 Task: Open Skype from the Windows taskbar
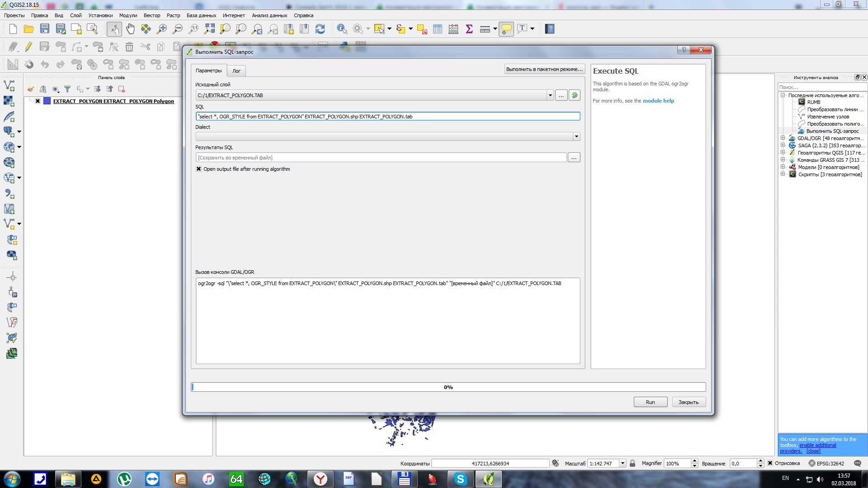460,479
